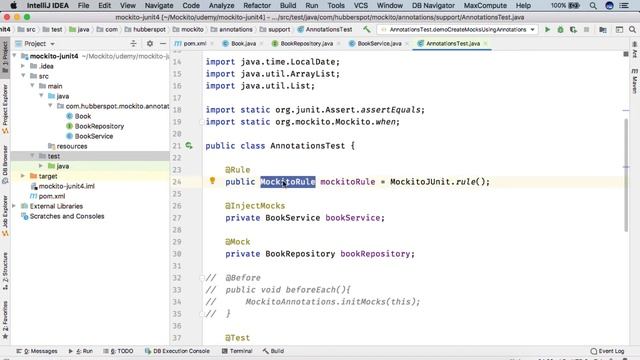The image size is (640, 360).
Task: Click Search Everywhere magnifier in IDE toolbar
Action: tap(632, 29)
